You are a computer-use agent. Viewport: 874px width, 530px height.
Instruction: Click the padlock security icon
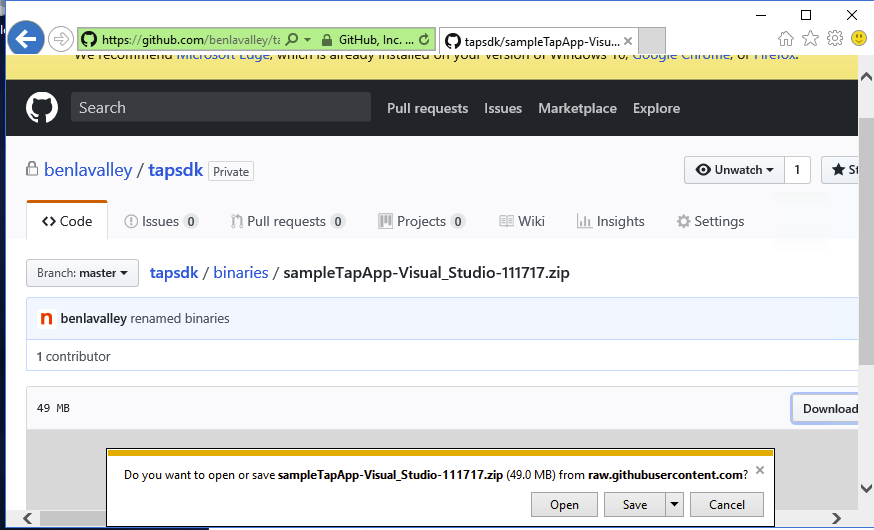327,40
